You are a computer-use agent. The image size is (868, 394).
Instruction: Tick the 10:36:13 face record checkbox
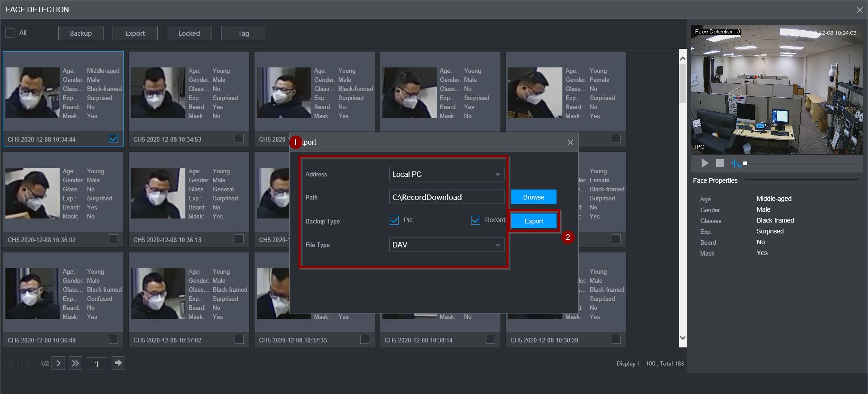pos(239,239)
